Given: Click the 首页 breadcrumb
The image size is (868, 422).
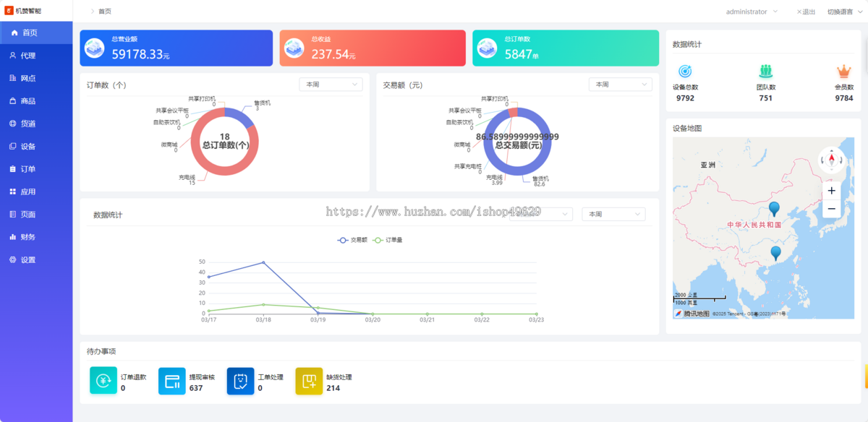Looking at the screenshot, I should [105, 12].
